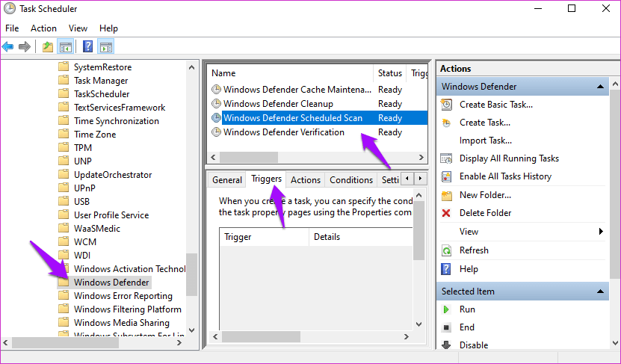Switch to the Conditions tab
The height and width of the screenshot is (364, 621).
click(x=351, y=180)
